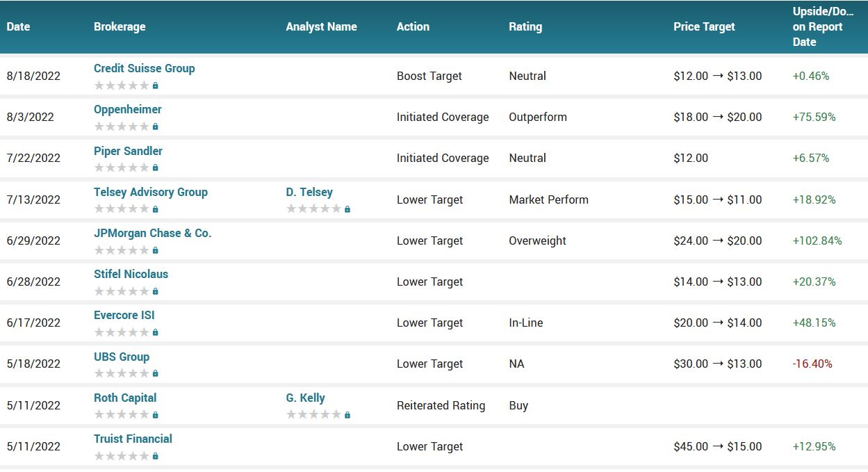Click the star rating under Credit Suisse Group
868x472 pixels.
(122, 86)
